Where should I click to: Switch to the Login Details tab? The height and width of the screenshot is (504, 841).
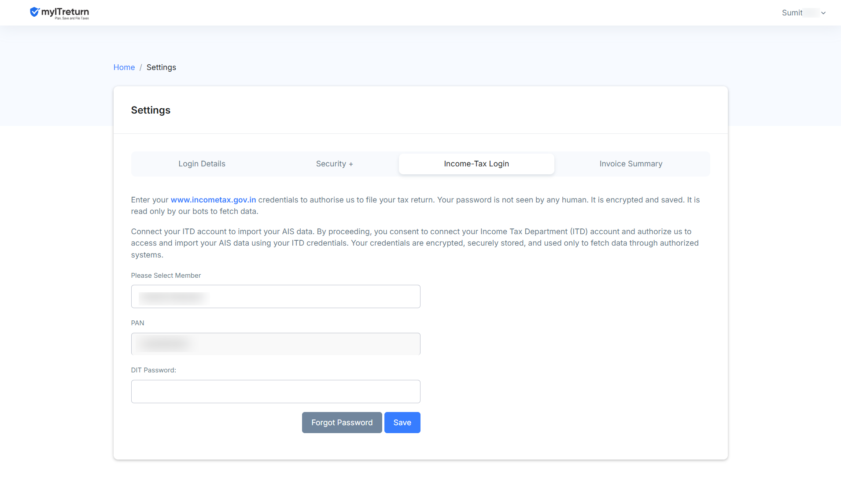(x=202, y=164)
